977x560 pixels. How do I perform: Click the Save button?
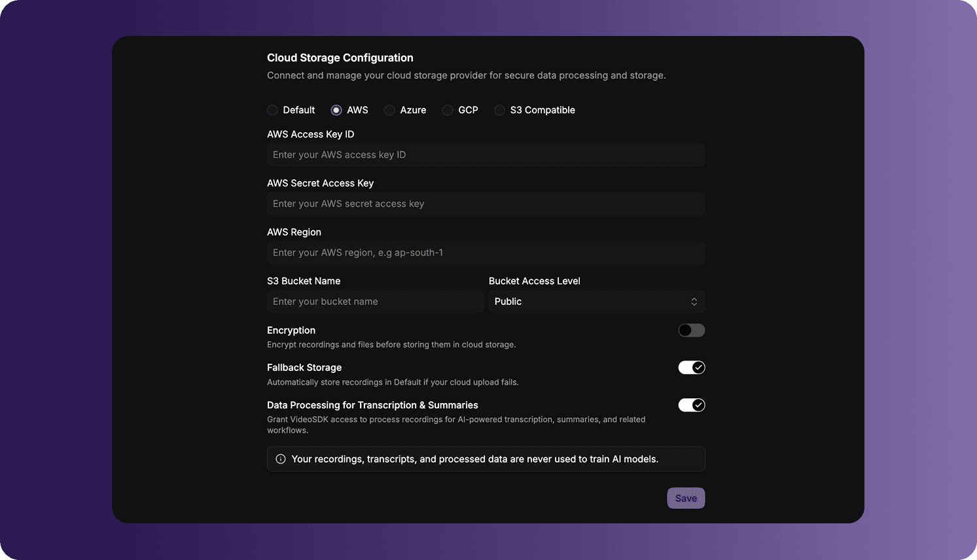click(x=686, y=499)
